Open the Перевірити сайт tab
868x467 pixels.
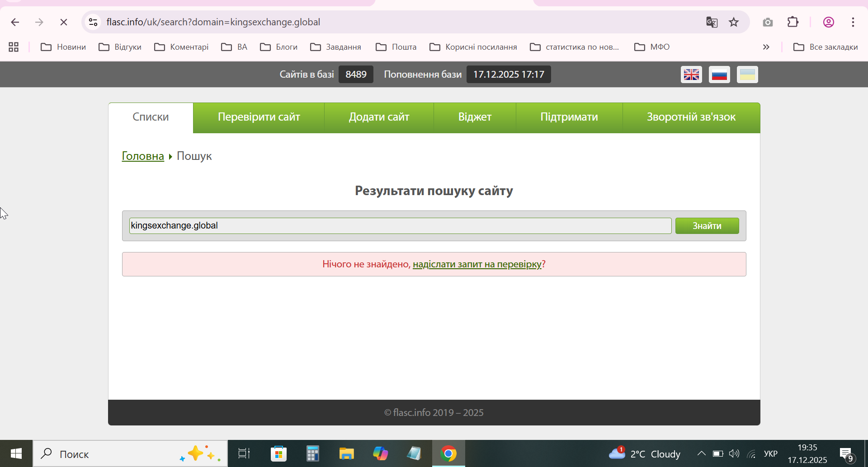[x=259, y=117]
